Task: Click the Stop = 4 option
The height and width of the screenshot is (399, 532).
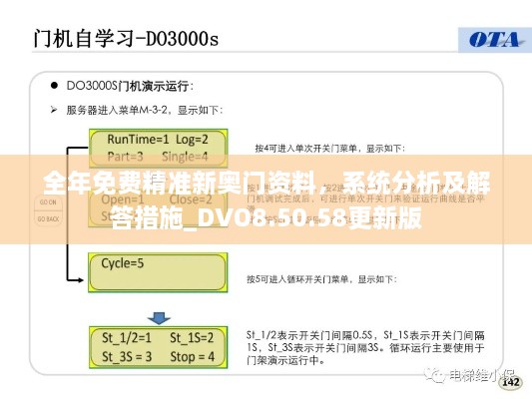Action: pyautogui.click(x=193, y=357)
